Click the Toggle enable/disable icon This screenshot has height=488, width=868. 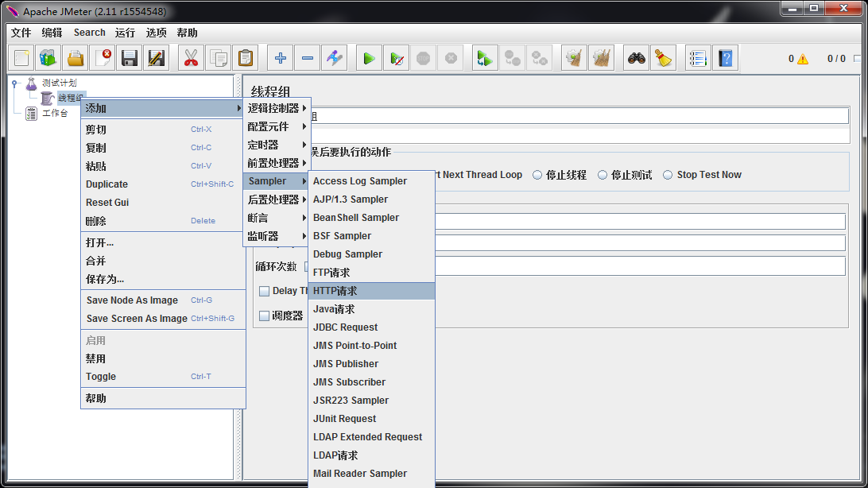[335, 58]
